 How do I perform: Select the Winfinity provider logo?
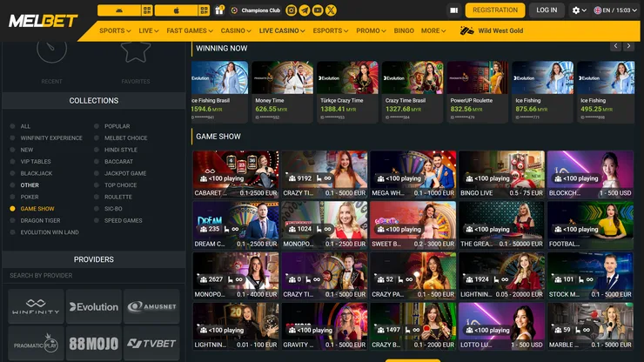37,306
